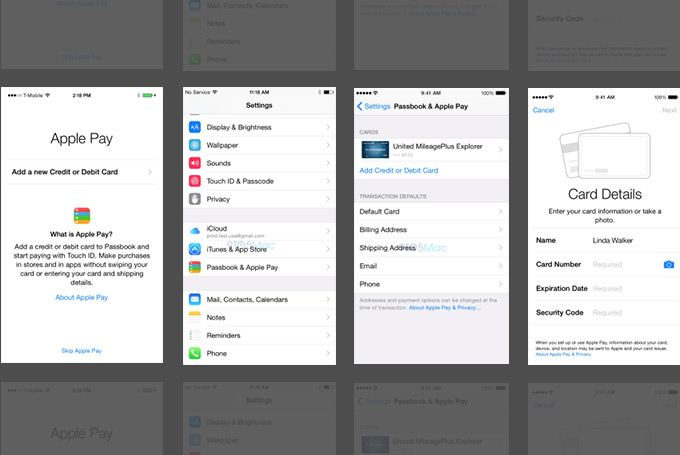Open Passbook & Apple Pay settings
This screenshot has height=455, width=680.
(259, 267)
